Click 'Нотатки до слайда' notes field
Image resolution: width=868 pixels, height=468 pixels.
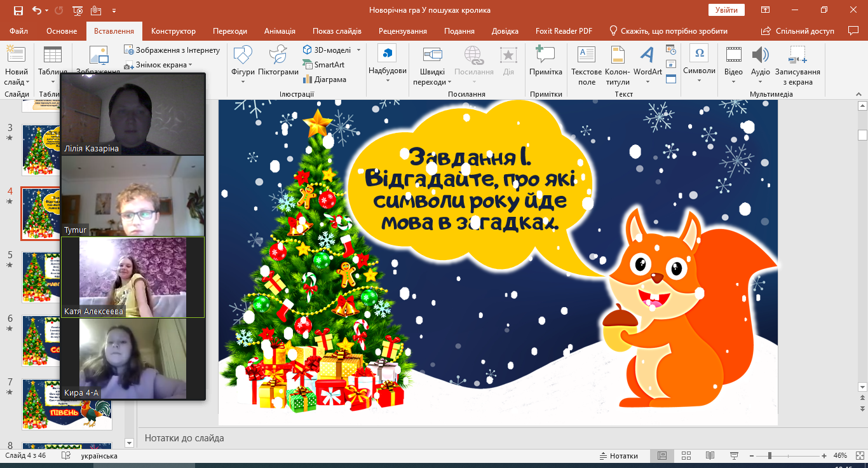click(x=185, y=438)
